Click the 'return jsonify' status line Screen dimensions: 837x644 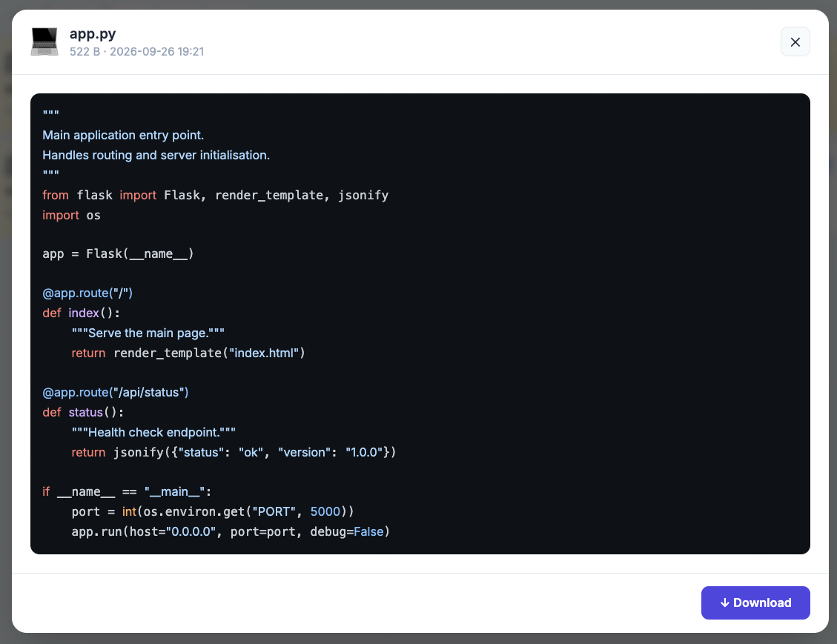click(234, 453)
